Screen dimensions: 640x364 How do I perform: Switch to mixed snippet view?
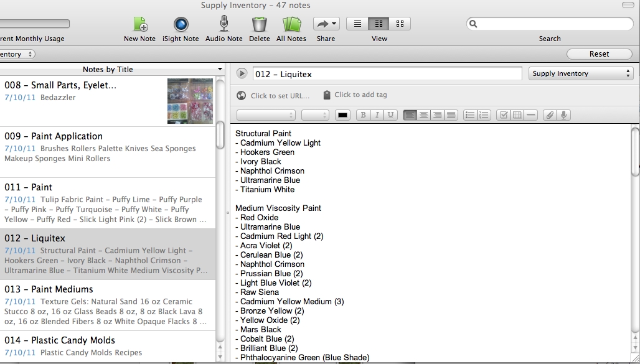point(379,24)
